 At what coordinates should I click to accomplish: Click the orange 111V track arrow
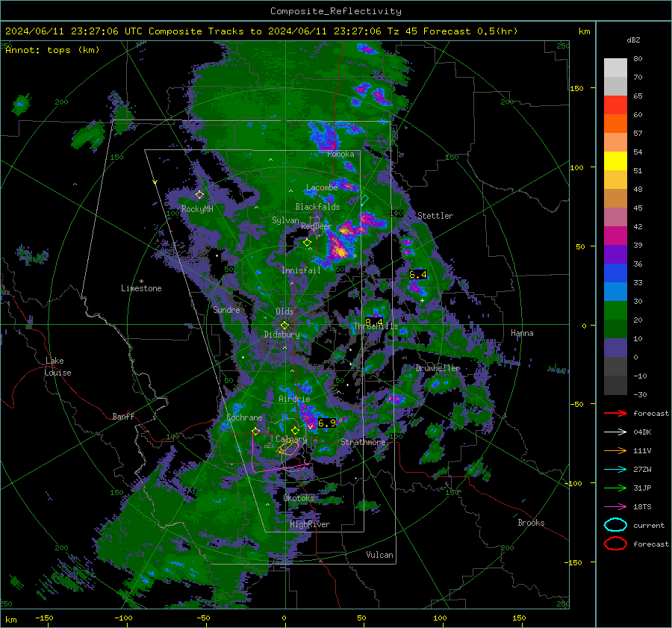tap(615, 450)
